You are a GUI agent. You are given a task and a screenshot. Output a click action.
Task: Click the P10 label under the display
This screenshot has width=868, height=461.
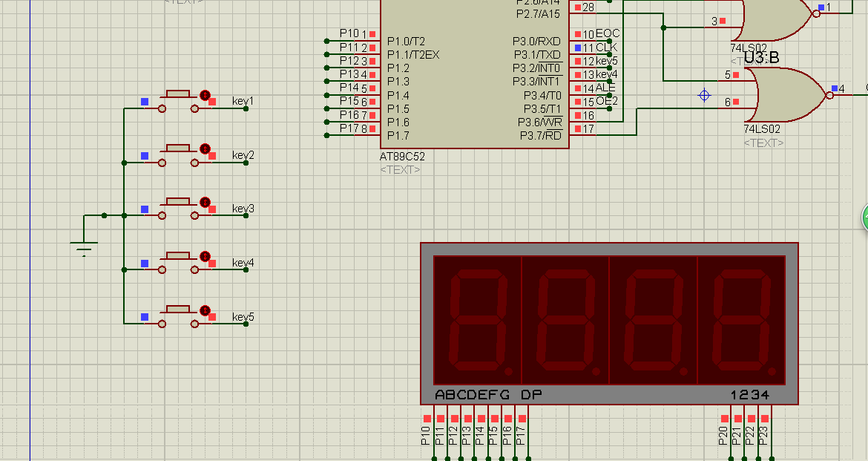tap(426, 436)
